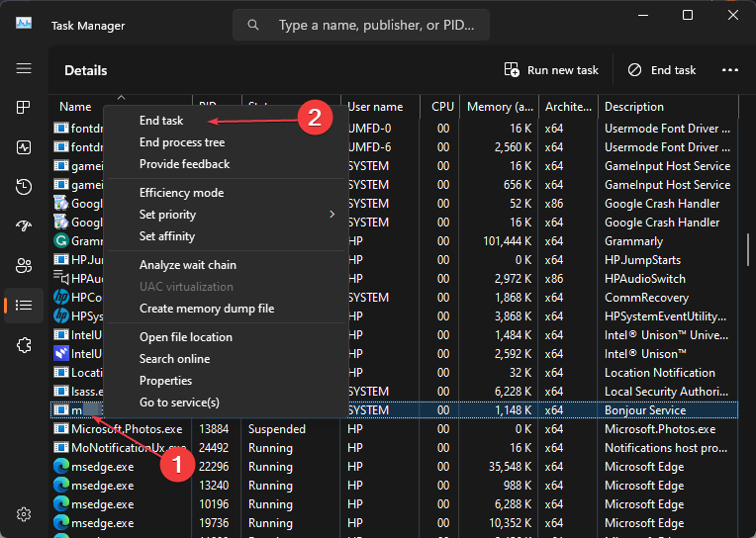The width and height of the screenshot is (756, 538).
Task: Click the HPCommRecovery hp icon
Action: coord(60,297)
